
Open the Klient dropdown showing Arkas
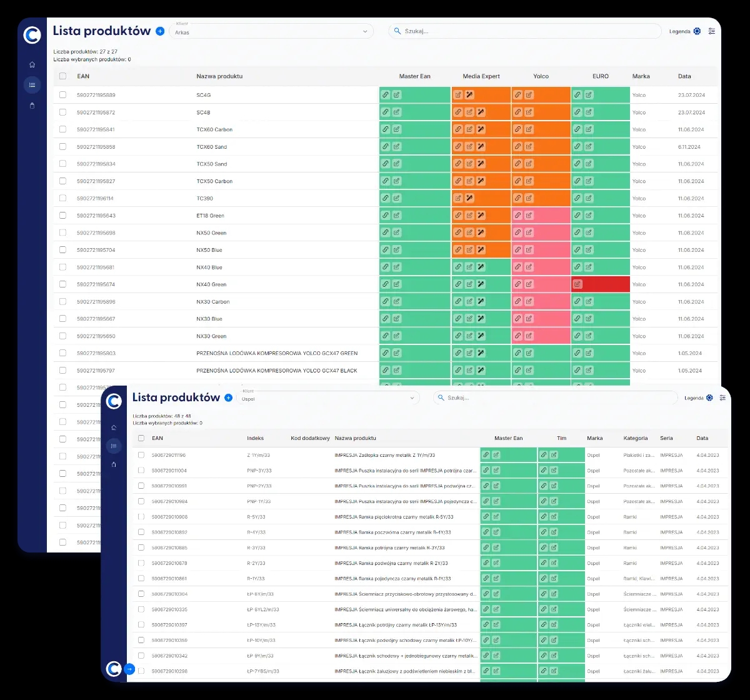pos(271,31)
